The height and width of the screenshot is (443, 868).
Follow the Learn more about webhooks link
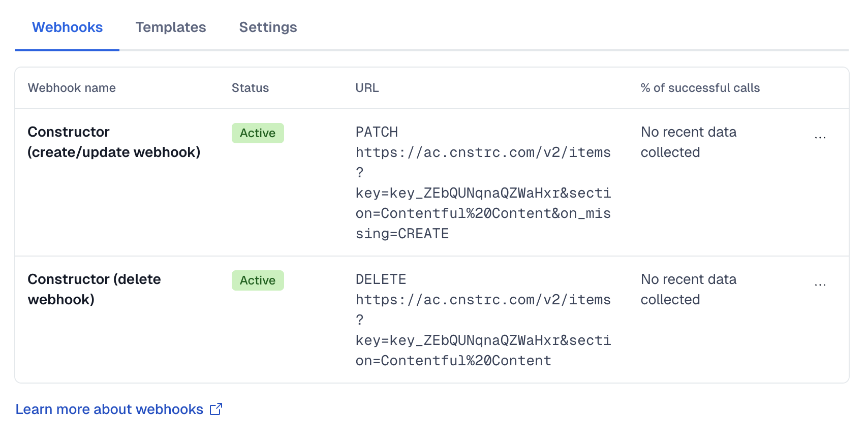coord(109,409)
